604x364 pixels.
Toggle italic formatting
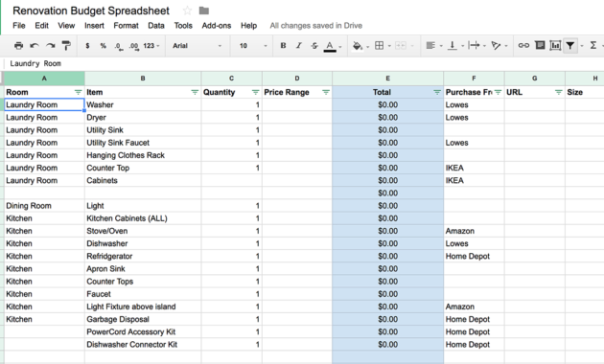point(299,45)
